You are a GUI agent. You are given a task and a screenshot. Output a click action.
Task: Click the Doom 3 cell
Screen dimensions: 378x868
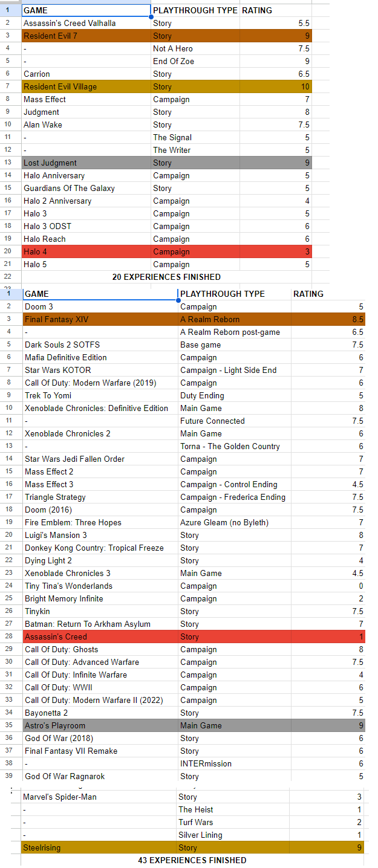(100, 306)
